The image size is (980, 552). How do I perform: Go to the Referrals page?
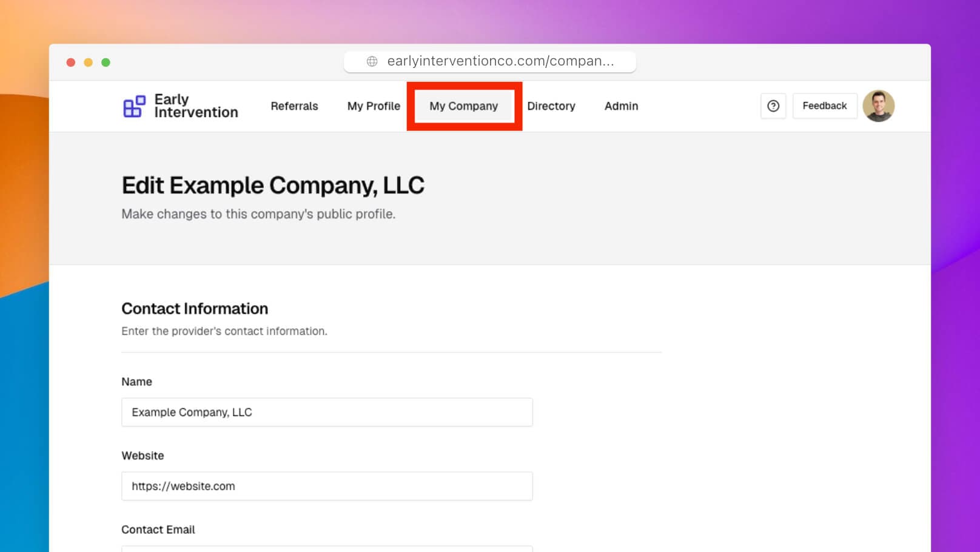(294, 106)
